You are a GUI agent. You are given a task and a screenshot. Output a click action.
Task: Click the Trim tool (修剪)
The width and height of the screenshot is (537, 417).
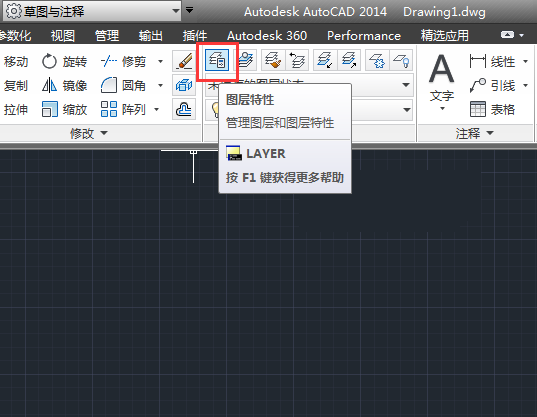pos(124,62)
